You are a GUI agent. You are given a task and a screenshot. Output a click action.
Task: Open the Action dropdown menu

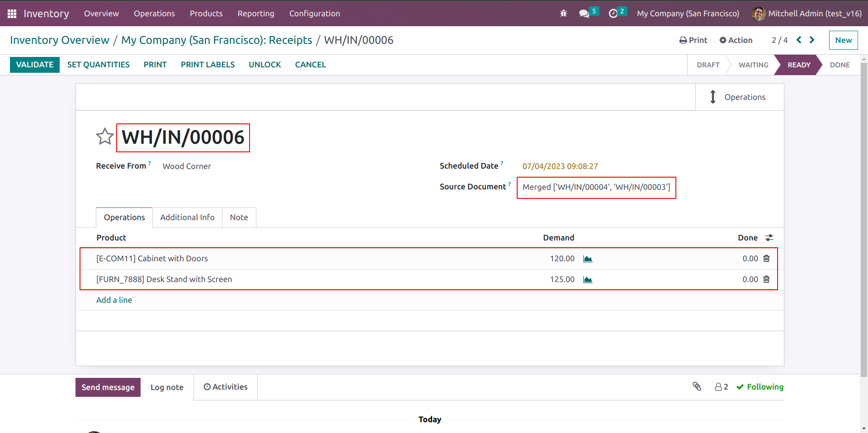click(x=736, y=40)
